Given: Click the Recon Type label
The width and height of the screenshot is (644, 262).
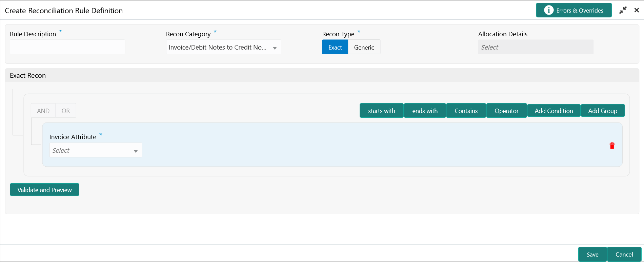Looking at the screenshot, I should [x=338, y=34].
